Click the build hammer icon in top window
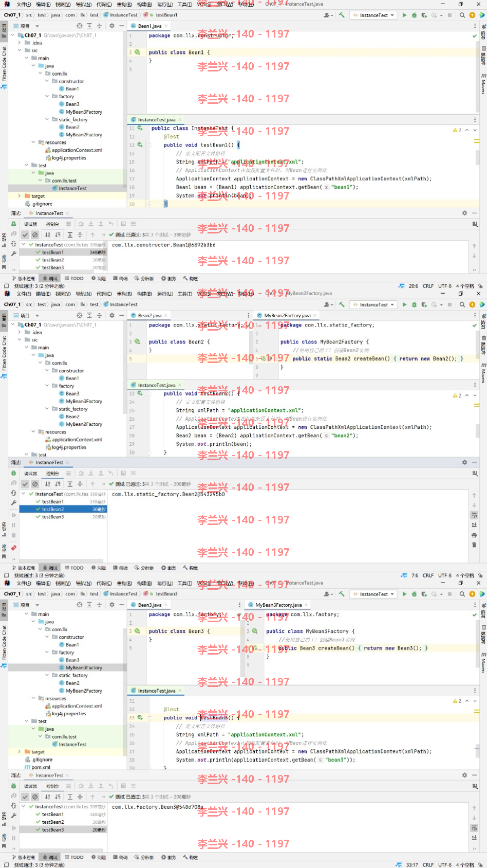Viewport: 487px width, 868px height. (x=342, y=15)
